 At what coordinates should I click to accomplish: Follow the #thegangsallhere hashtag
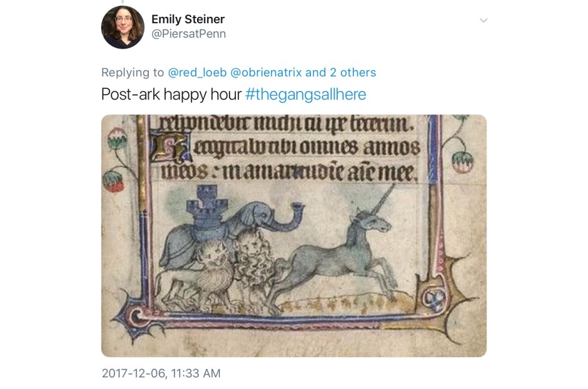coord(306,94)
